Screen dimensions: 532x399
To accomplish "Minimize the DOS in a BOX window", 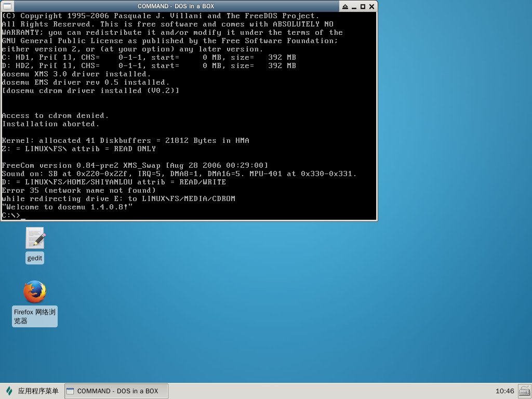I will click(355, 6).
